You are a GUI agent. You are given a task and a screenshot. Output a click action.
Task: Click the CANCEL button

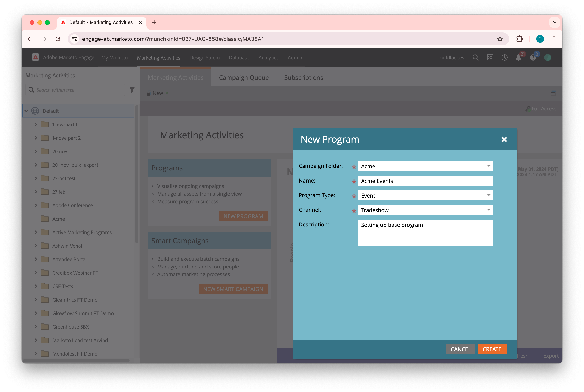(460, 349)
